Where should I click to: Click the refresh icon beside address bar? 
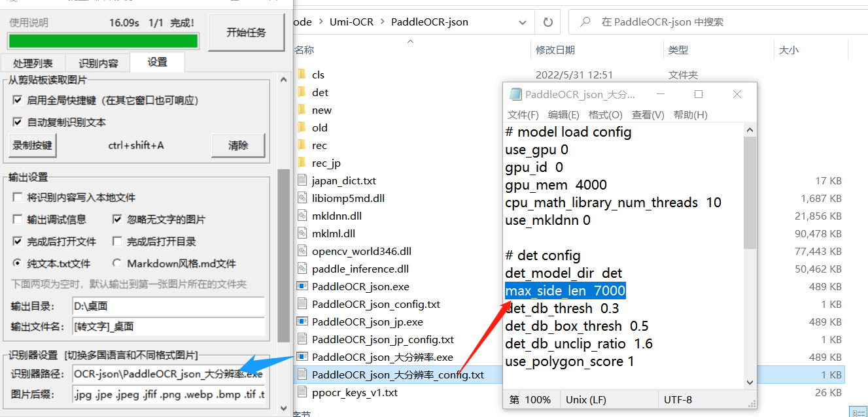point(547,22)
